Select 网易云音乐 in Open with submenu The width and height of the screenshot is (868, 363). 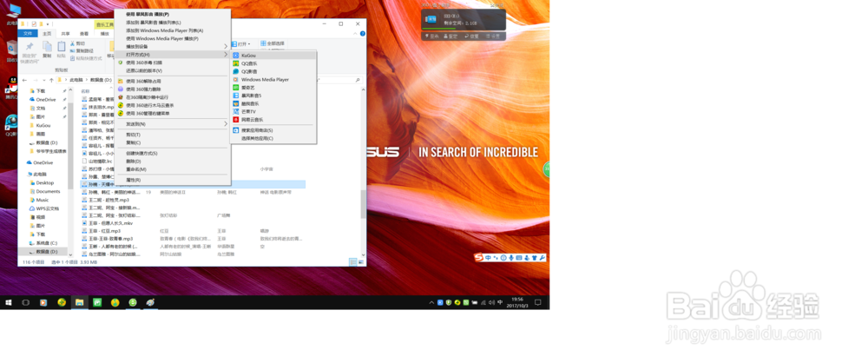point(273,120)
